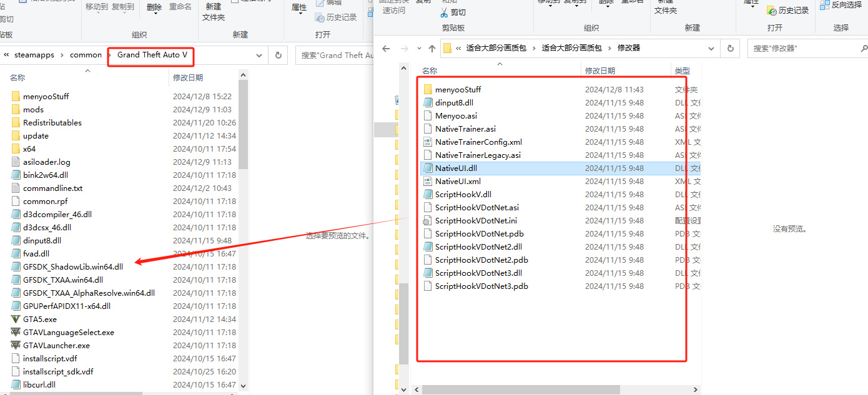The image size is (868, 395).
Task: Click the Menyoo.asi file icon
Action: pyautogui.click(x=428, y=115)
